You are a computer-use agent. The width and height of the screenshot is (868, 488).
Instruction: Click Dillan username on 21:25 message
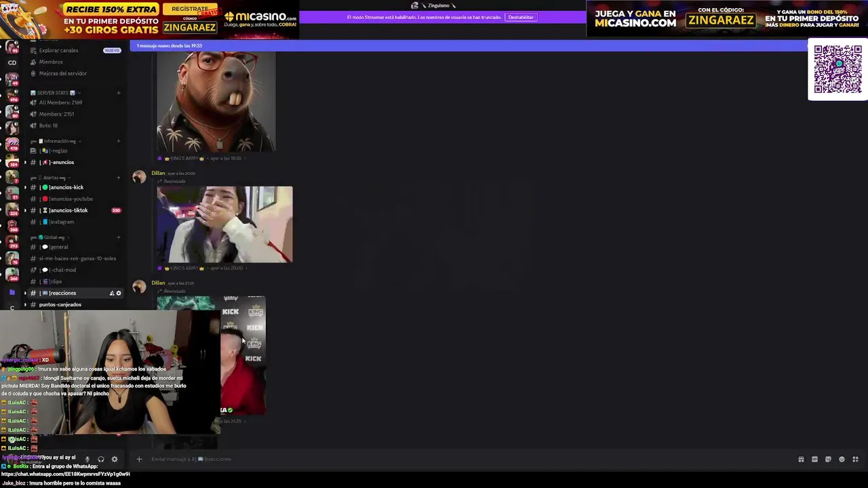point(158,283)
